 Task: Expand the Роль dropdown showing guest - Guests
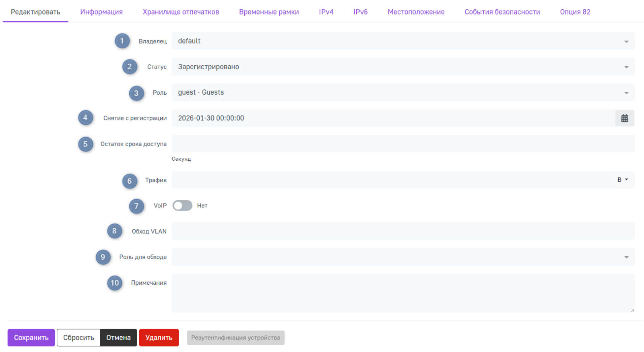[402, 93]
